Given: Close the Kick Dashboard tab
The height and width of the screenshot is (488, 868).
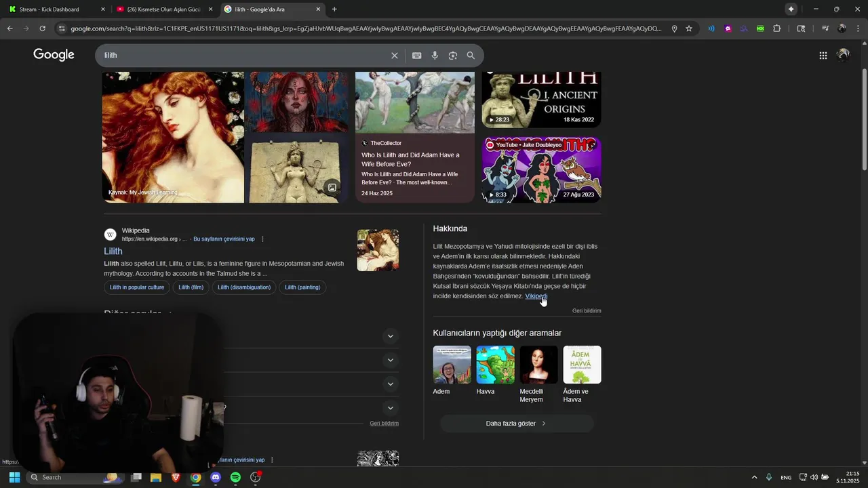Looking at the screenshot, I should (x=103, y=9).
